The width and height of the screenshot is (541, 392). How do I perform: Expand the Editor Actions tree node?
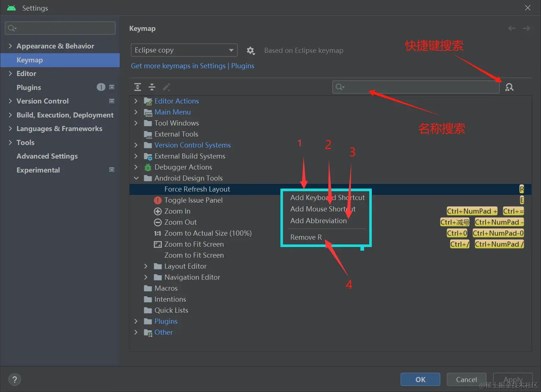136,101
